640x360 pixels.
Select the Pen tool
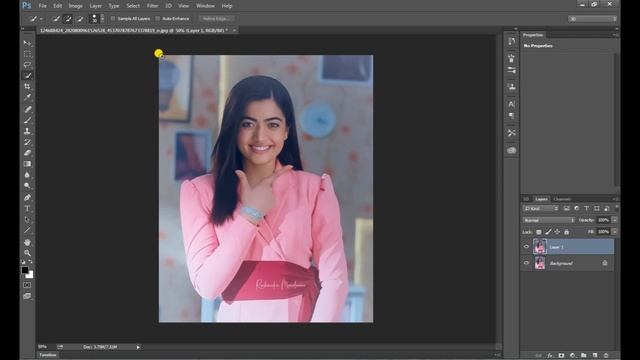27,198
